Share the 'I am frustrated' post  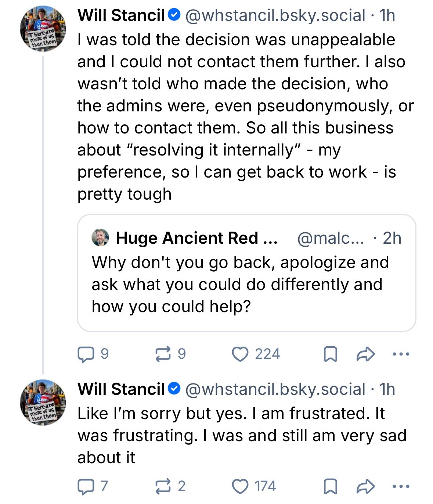point(366,486)
